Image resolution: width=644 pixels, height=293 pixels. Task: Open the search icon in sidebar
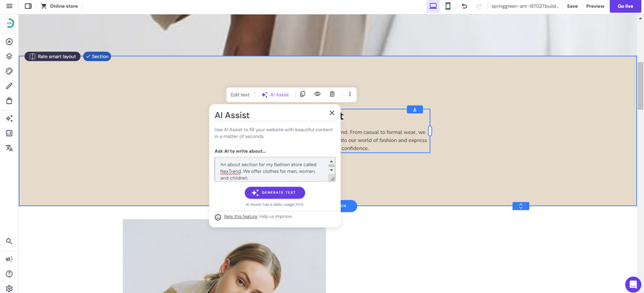pyautogui.click(x=9, y=241)
